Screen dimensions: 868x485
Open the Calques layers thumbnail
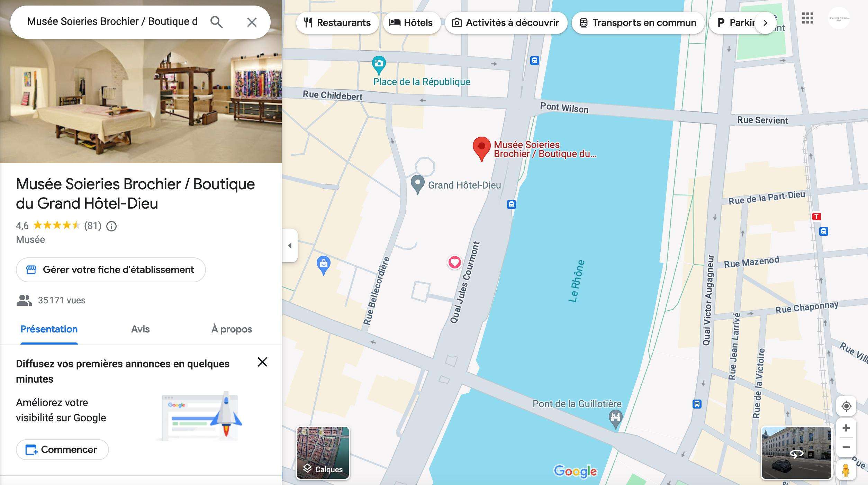click(x=323, y=453)
